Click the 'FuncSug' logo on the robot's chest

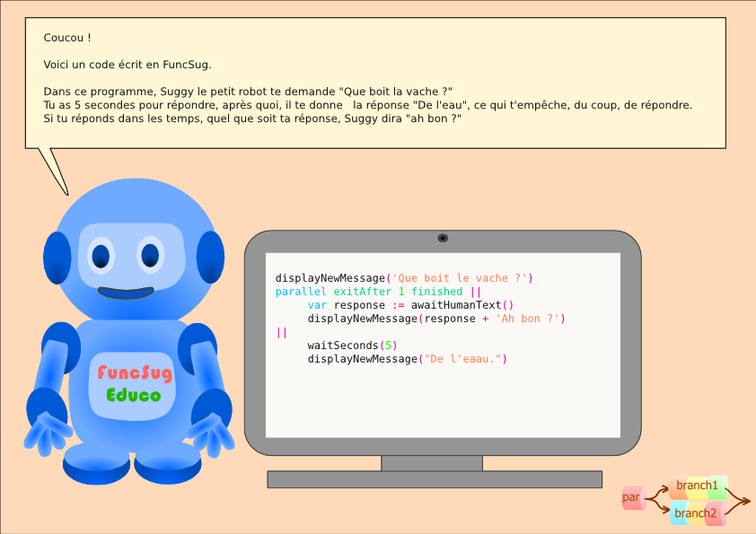(135, 374)
